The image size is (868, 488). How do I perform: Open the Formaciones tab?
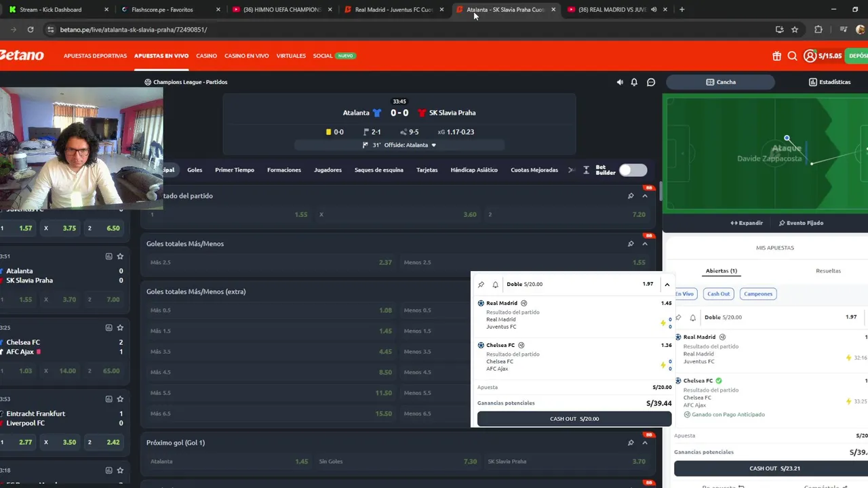pos(284,170)
